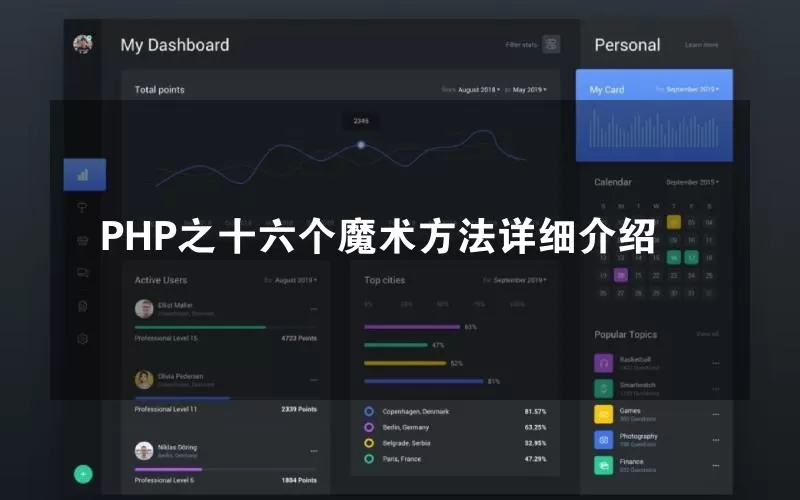The width and height of the screenshot is (800, 500).
Task: Click the Professional Level 11 label
Action: (166, 409)
